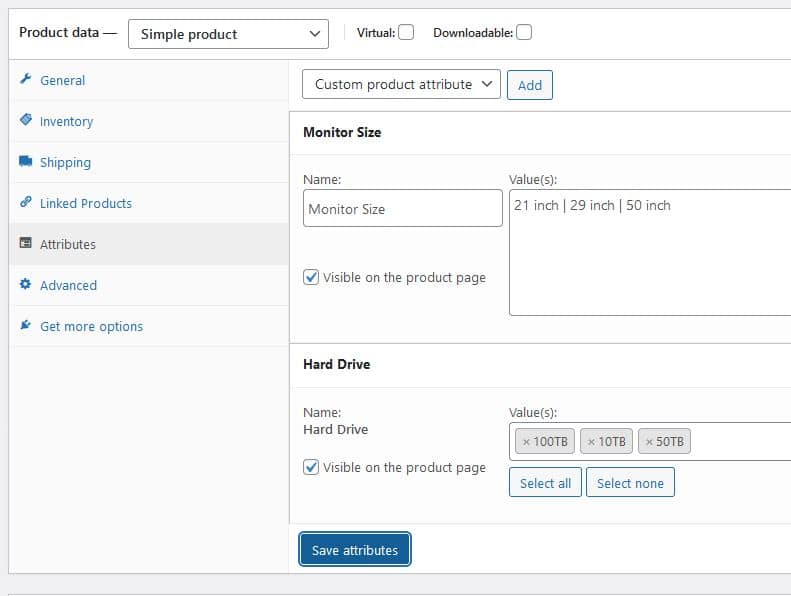Click the Advanced gear icon

point(26,285)
